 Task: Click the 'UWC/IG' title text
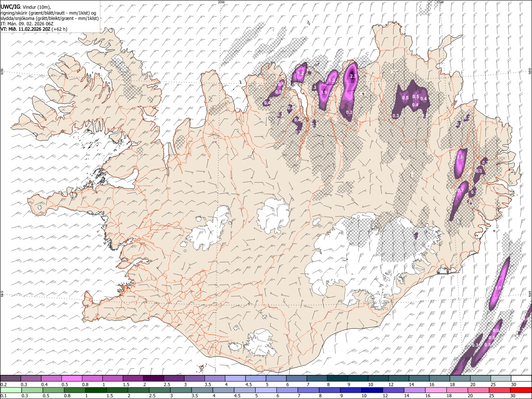click(x=10, y=7)
